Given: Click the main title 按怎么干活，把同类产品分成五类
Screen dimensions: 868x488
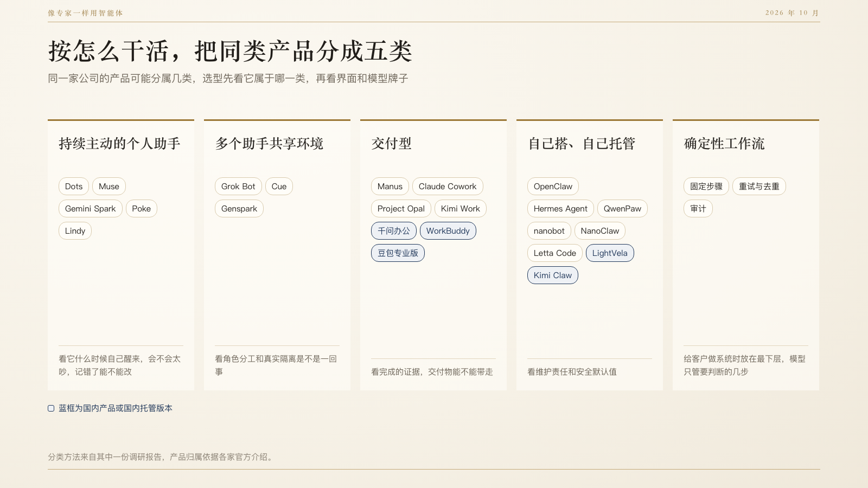Looking at the screenshot, I should pyautogui.click(x=230, y=52).
